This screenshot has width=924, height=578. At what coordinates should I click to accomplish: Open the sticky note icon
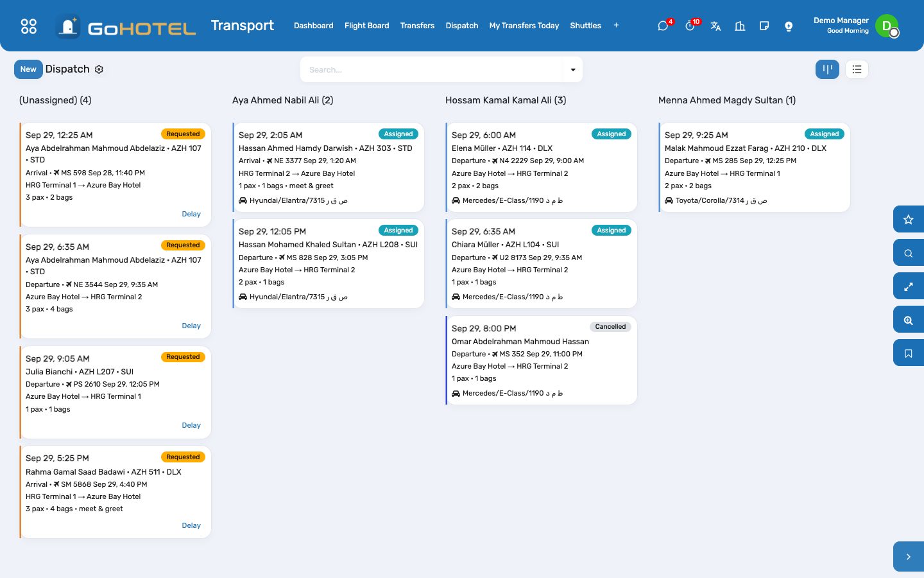(x=764, y=26)
